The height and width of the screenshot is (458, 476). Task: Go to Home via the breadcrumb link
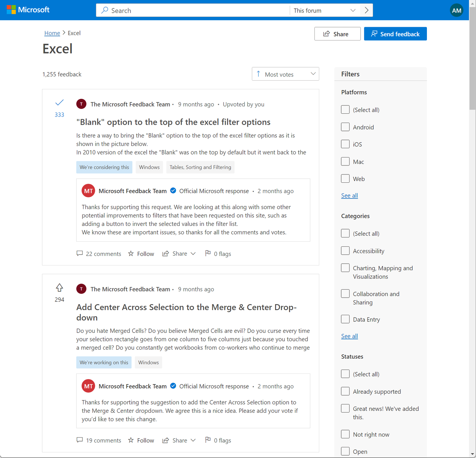click(x=52, y=33)
